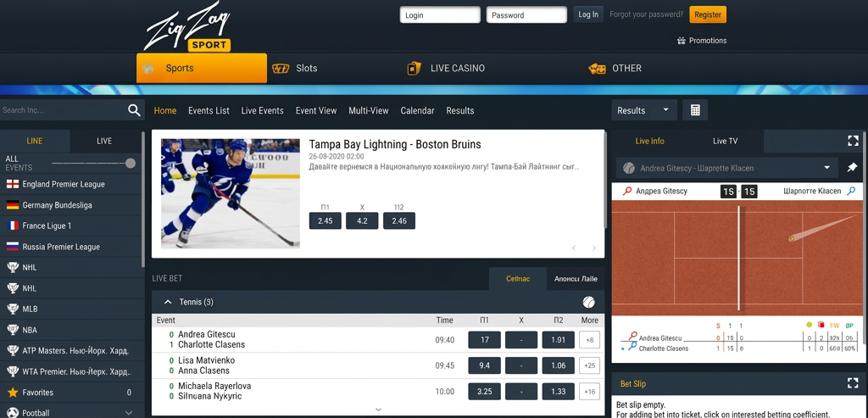The image size is (868, 418).
Task: Click WTA Premier trophy icon
Action: (12, 371)
